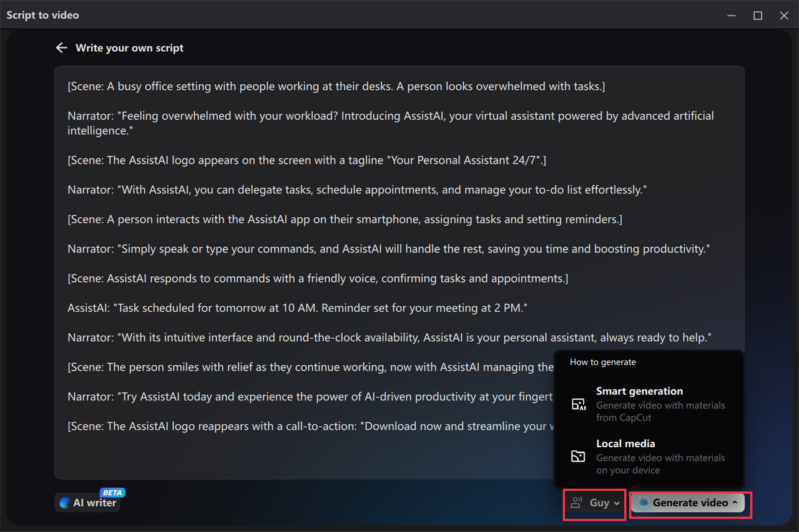Minimize the Script to video window

[732, 15]
